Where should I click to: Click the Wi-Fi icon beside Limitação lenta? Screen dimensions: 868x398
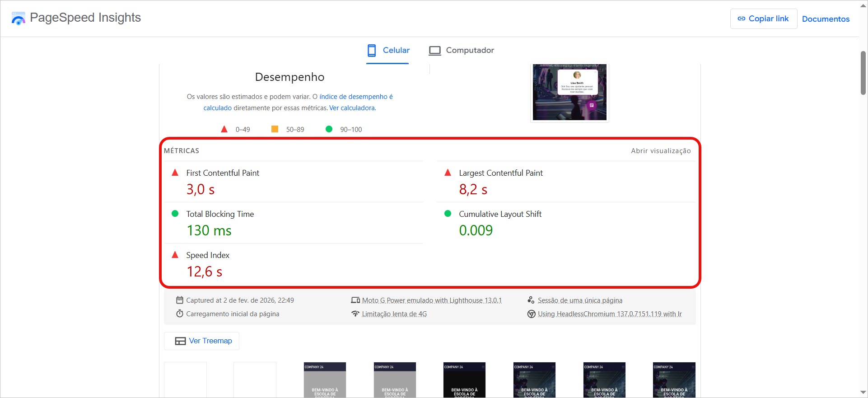(355, 314)
